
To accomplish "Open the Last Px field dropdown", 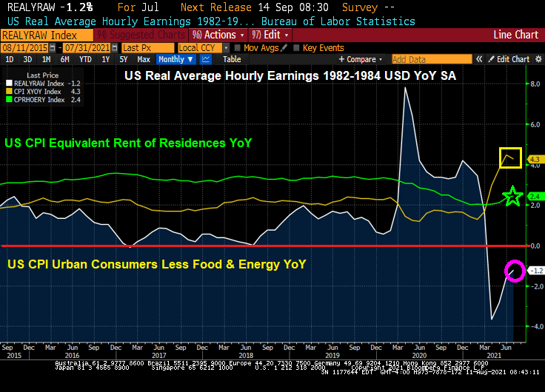I will click(x=149, y=47).
